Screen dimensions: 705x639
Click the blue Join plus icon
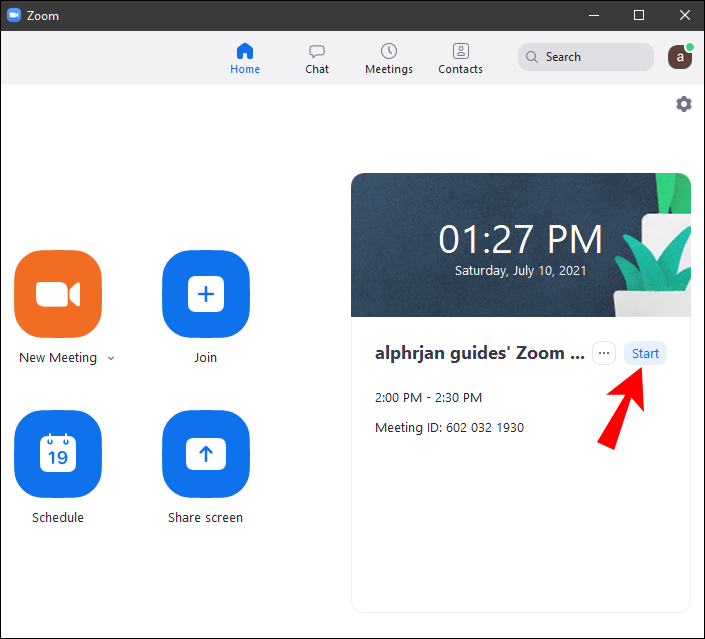(x=206, y=294)
